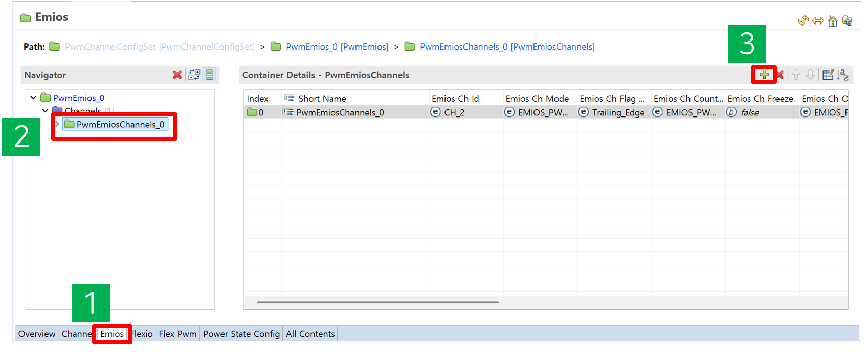Open the Power State Config tab

(241, 334)
